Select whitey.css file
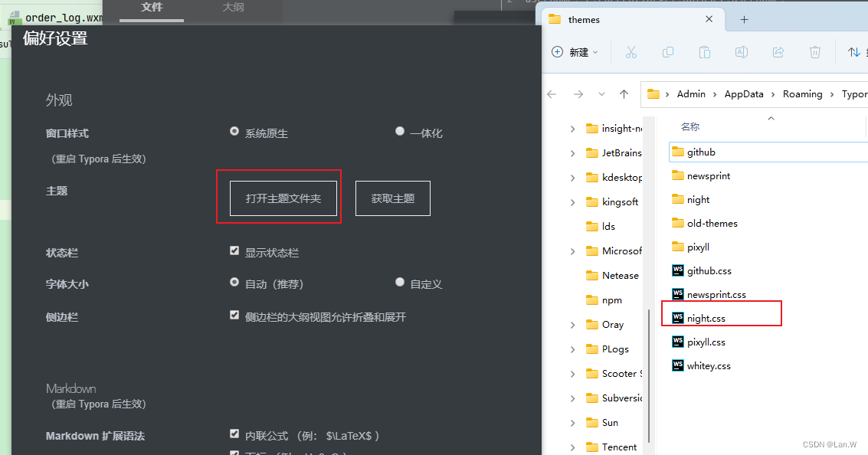The height and width of the screenshot is (455, 868). (702, 366)
